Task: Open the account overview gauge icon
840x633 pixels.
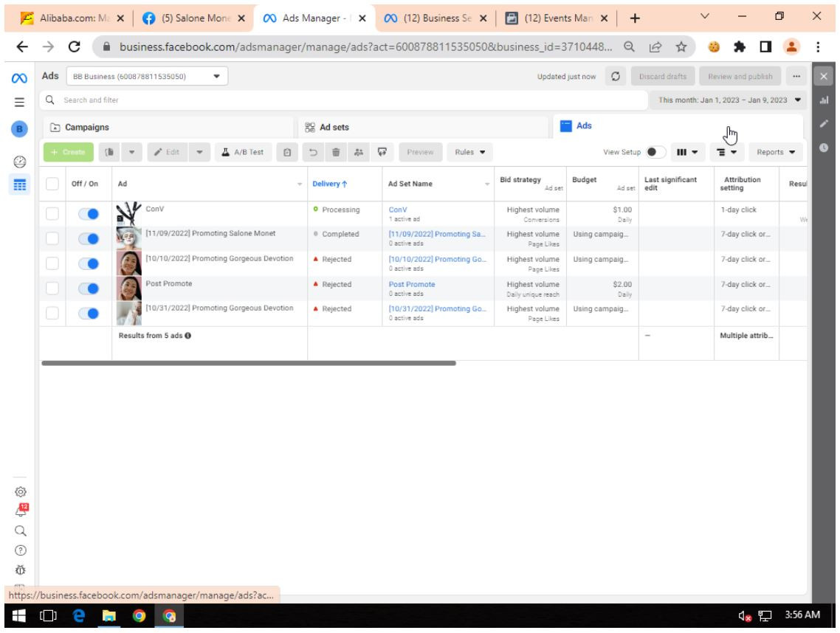Action: click(x=20, y=162)
